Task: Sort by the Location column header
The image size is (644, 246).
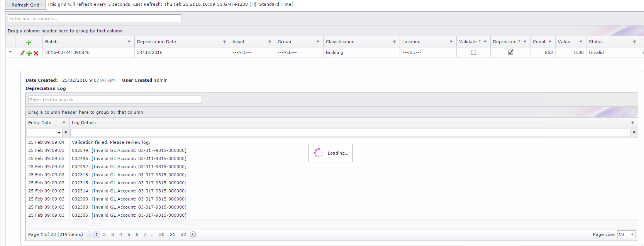Action: (411, 42)
